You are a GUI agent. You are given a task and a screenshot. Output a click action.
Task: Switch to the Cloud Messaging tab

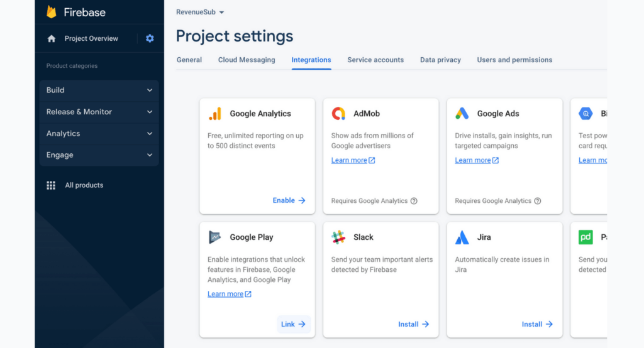[x=247, y=60]
